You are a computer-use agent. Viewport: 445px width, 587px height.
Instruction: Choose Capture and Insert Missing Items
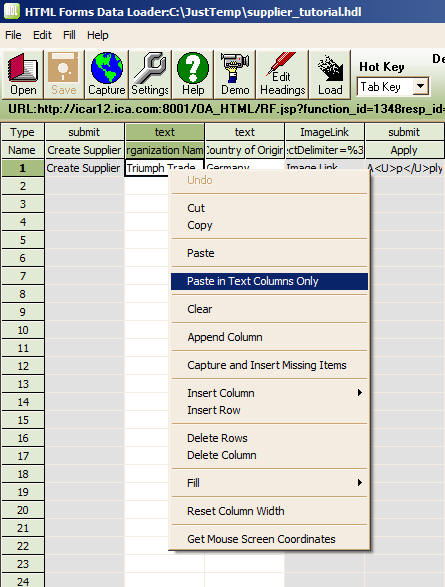269,365
